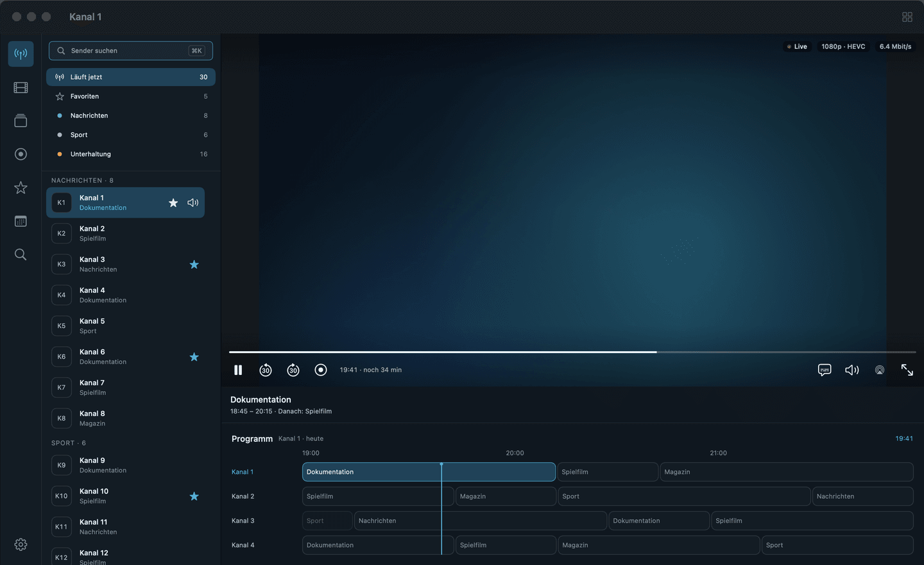Remove Kanal 1 from favorites using star
Image resolution: width=924 pixels, height=565 pixels.
(x=173, y=203)
